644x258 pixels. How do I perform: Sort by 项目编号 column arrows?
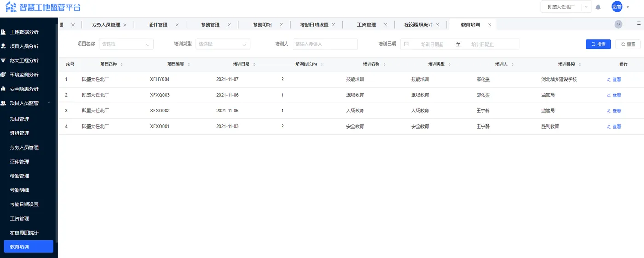(x=189, y=64)
